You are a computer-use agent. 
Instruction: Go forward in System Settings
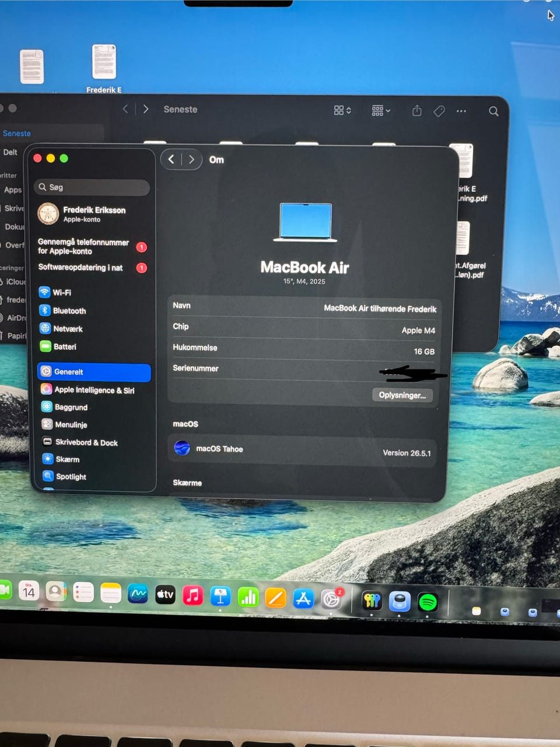click(x=191, y=159)
